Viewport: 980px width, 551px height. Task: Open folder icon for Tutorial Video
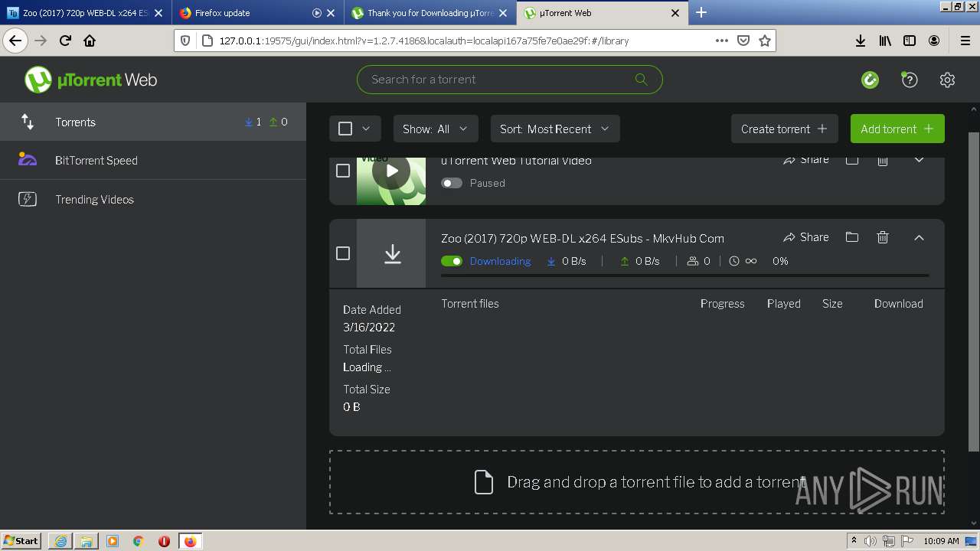(x=851, y=160)
